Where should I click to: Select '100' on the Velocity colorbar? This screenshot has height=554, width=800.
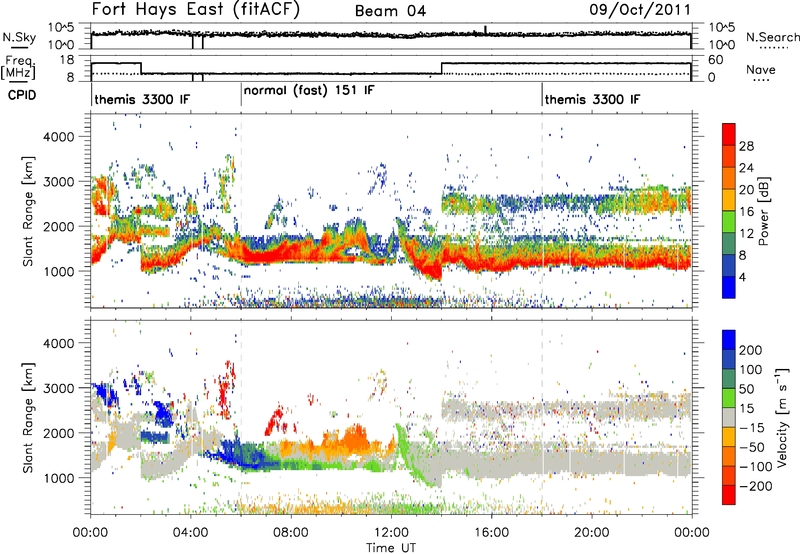[751, 369]
